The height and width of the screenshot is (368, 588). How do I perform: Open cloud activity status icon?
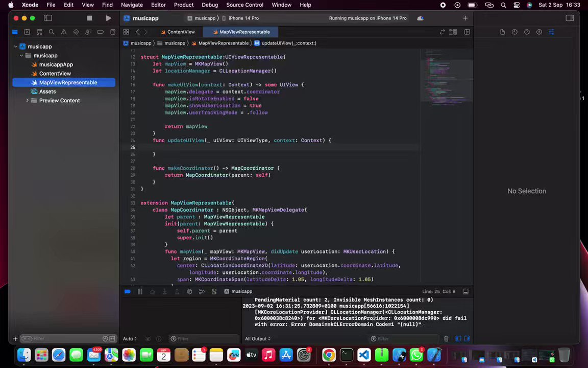coord(421,18)
